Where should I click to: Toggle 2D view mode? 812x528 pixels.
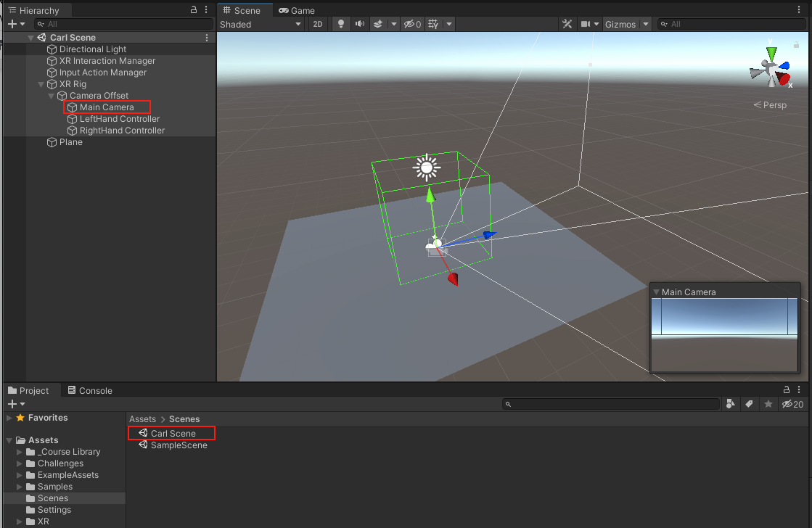[x=317, y=24]
